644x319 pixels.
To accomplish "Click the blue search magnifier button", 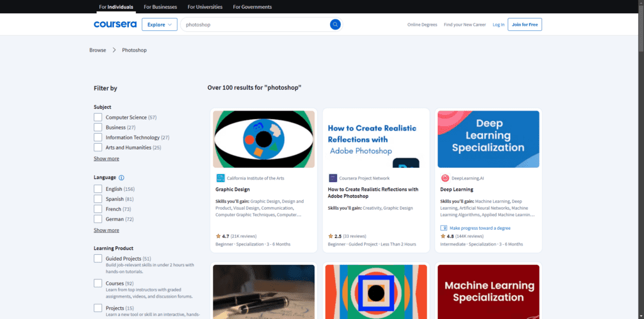I will 335,24.
